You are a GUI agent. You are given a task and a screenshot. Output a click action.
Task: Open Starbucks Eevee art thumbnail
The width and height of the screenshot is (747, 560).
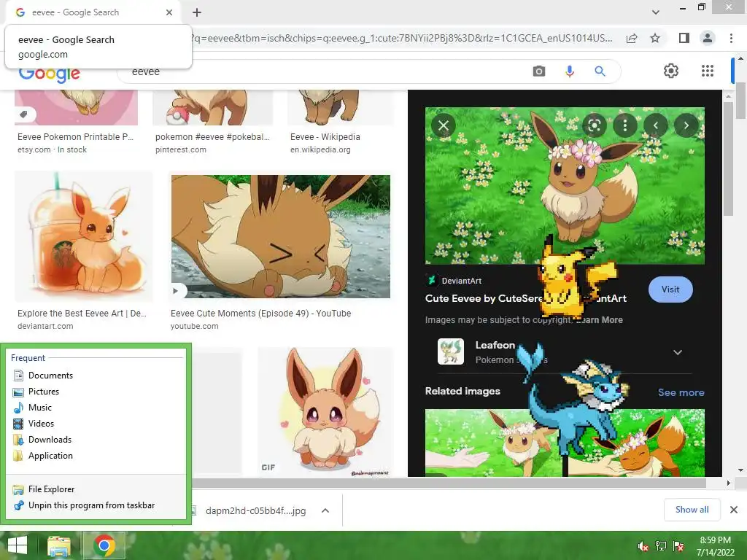pyautogui.click(x=84, y=236)
